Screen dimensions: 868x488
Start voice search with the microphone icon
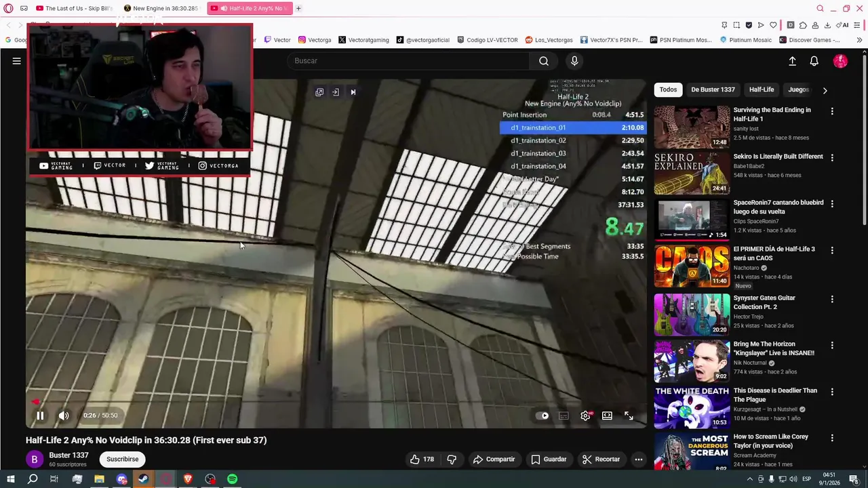pos(574,61)
